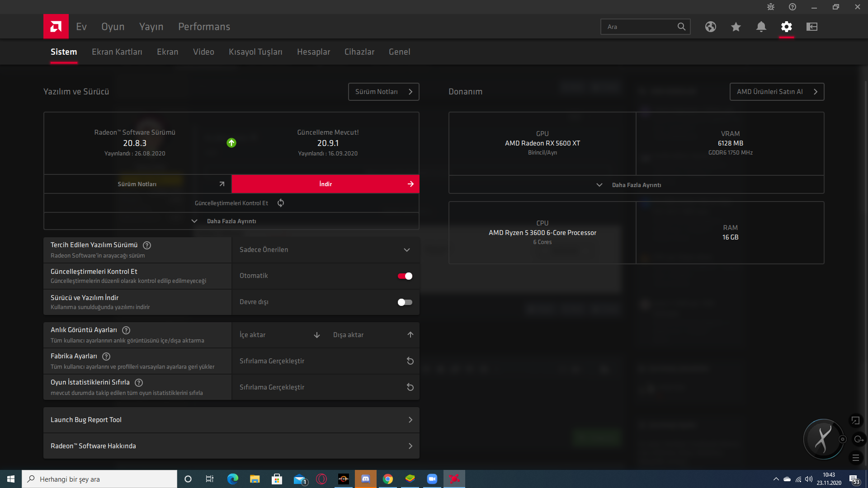Open the Genel sub-tab

400,52
